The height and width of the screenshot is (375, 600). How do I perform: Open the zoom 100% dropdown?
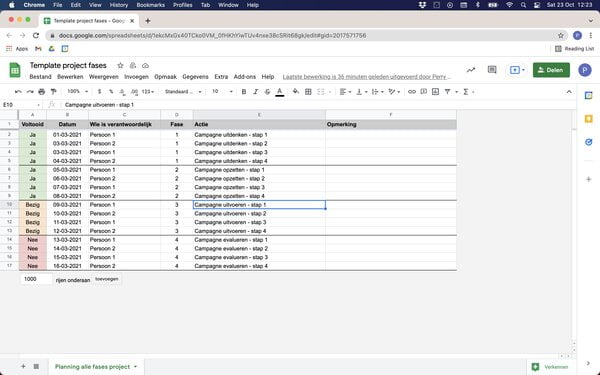(x=78, y=92)
